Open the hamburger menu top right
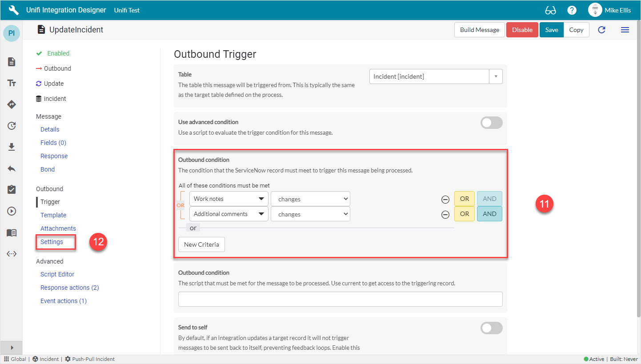Viewport: 641px width, 364px height. coord(625,30)
